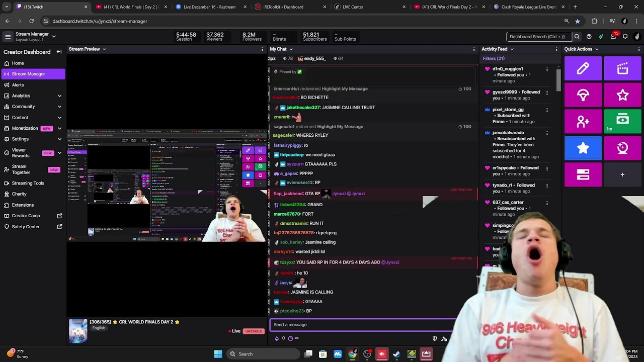Click the stacked bars quick action tile

click(583, 174)
